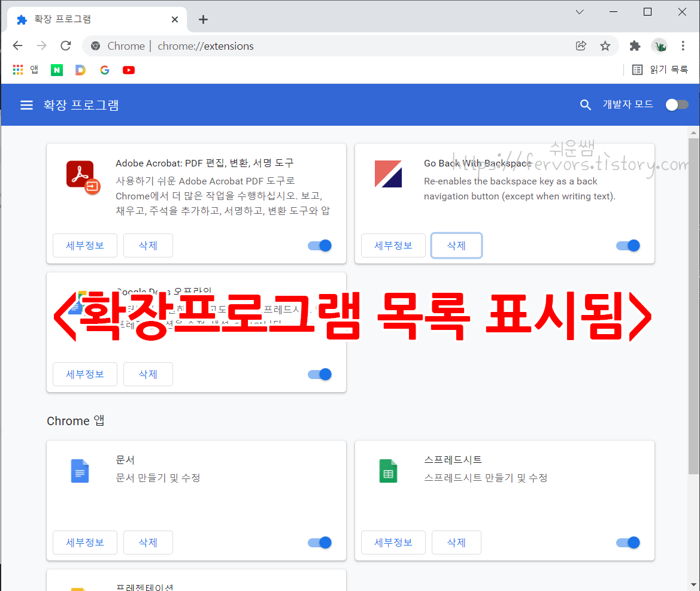
Task: Close the 확장 프로그램 tab
Action: (175, 19)
